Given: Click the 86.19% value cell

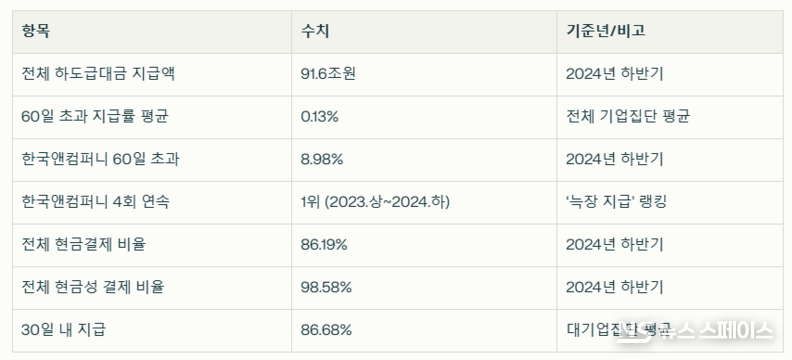Looking at the screenshot, I should (x=324, y=245).
